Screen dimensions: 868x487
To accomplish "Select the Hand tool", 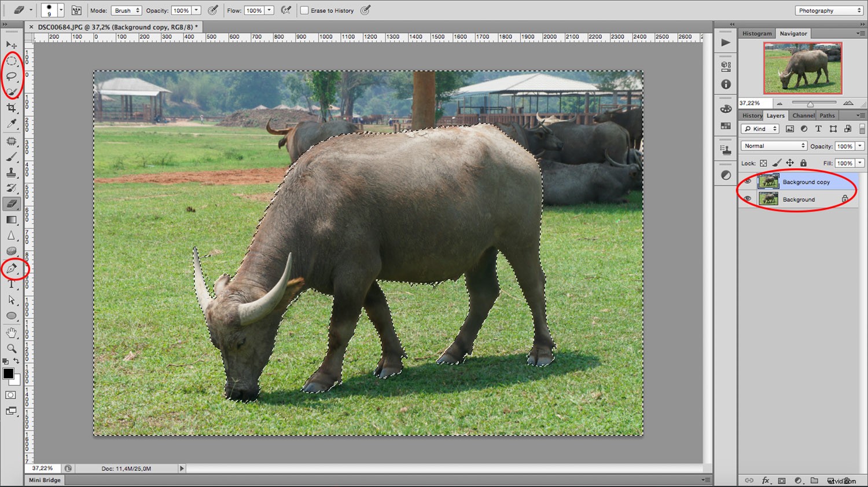I will pyautogui.click(x=12, y=332).
